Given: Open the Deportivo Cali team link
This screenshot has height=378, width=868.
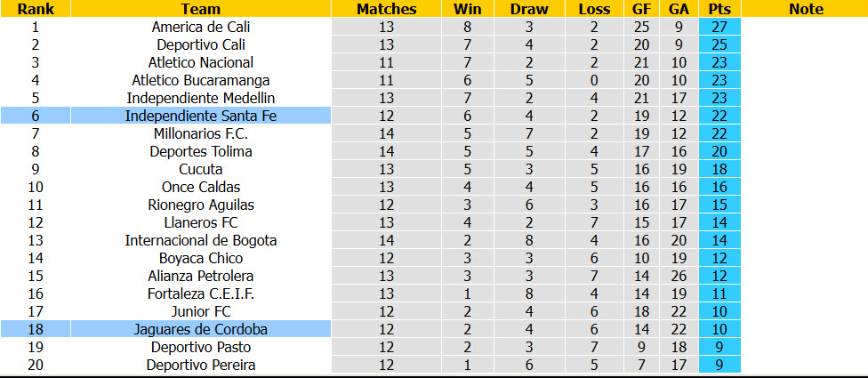Looking at the screenshot, I should pos(201,44).
